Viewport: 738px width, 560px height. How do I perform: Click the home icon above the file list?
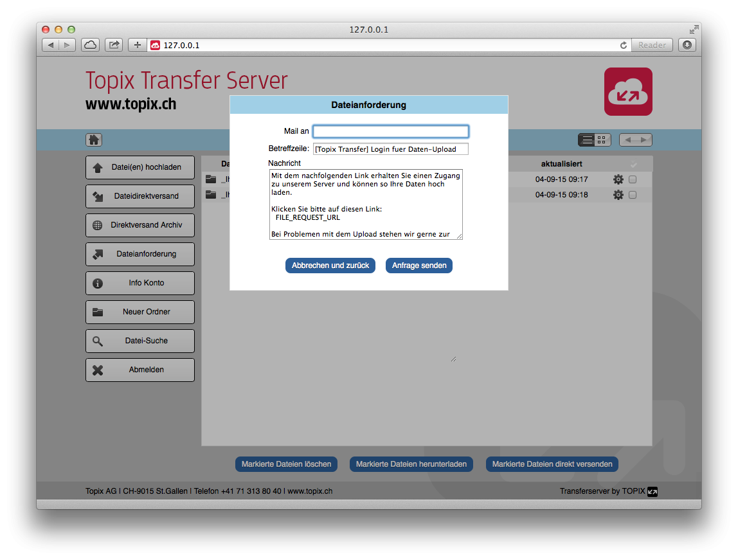pos(94,140)
